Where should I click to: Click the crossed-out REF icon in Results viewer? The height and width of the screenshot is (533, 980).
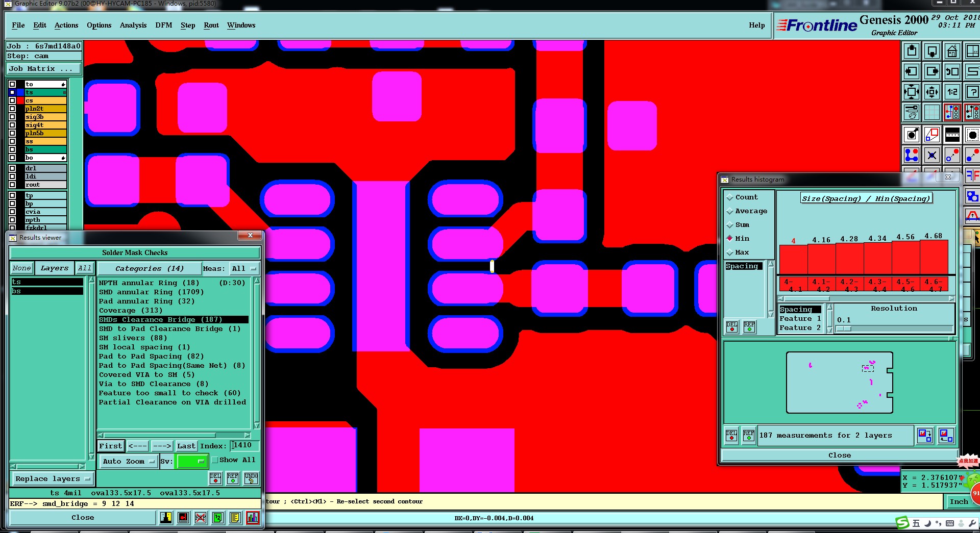coord(201,518)
